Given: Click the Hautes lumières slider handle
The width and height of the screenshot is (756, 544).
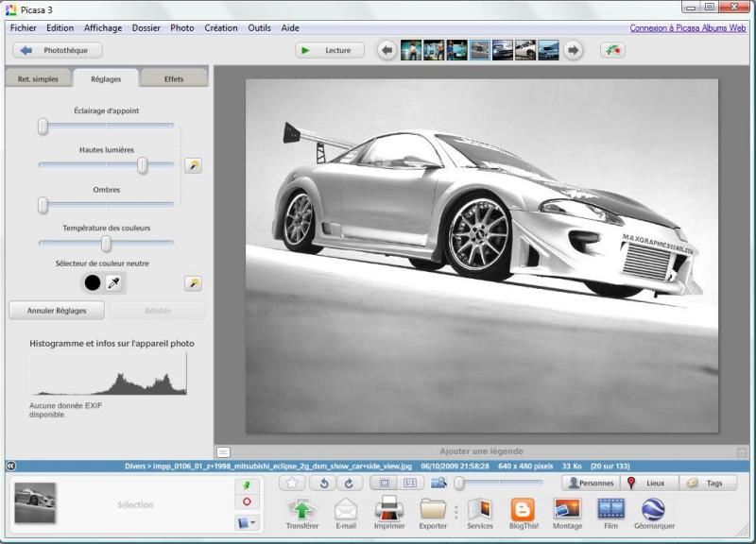Looking at the screenshot, I should pyautogui.click(x=143, y=166).
